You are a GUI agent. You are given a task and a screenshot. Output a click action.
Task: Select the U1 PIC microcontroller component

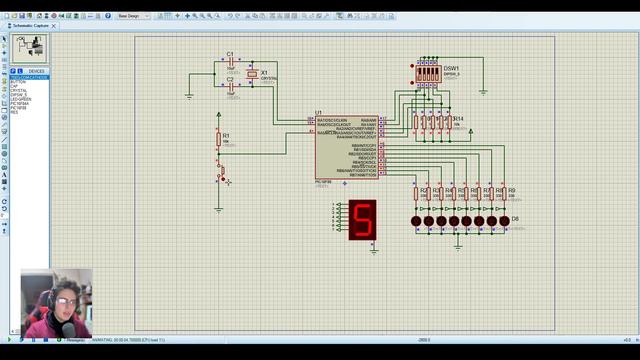click(347, 147)
